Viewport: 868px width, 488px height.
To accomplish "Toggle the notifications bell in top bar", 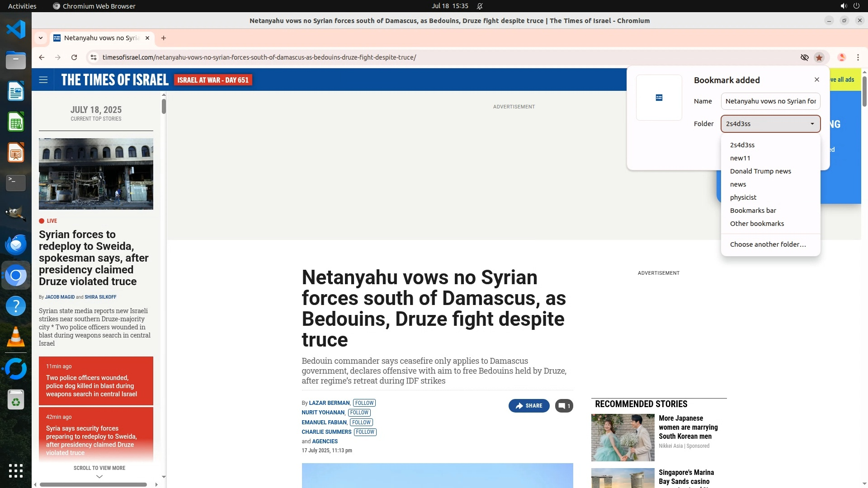I will tap(480, 6).
